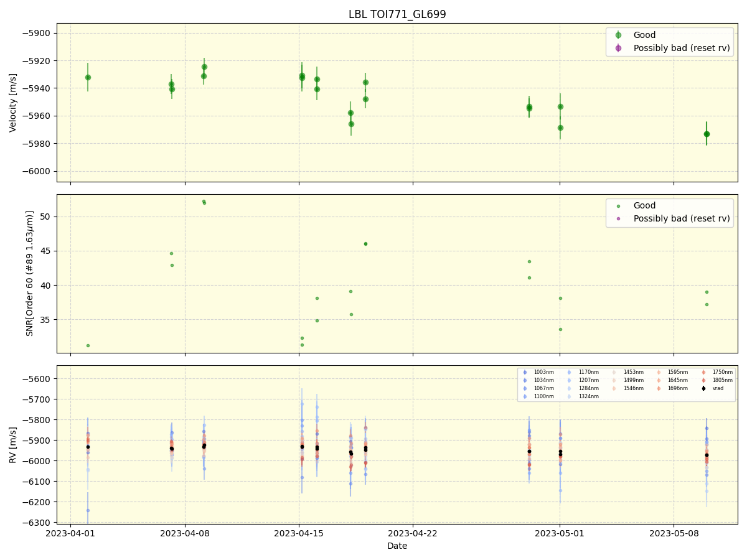Click the 1595nm legend entry
747x560 pixels.
click(678, 372)
